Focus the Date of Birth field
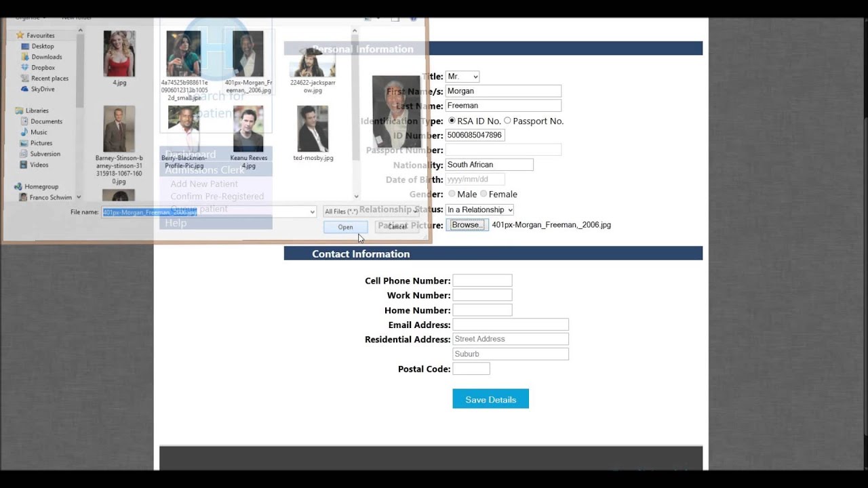Viewport: 868px width, 488px height. point(475,180)
